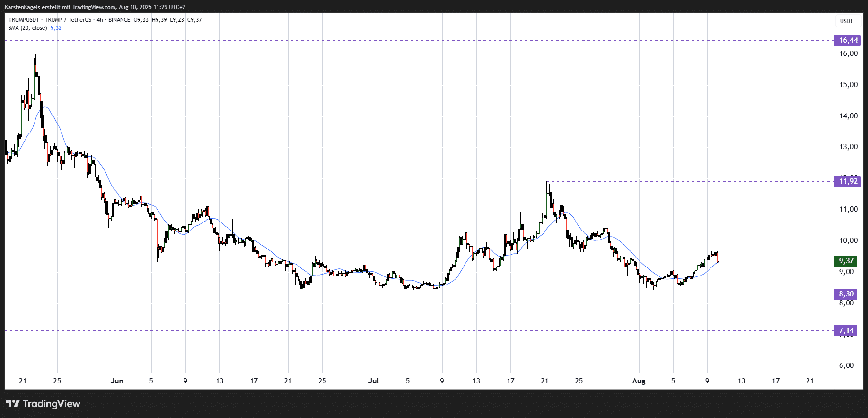Viewport: 868px width, 418px height.
Task: Click the 15,00 tick on price axis
Action: pos(848,85)
